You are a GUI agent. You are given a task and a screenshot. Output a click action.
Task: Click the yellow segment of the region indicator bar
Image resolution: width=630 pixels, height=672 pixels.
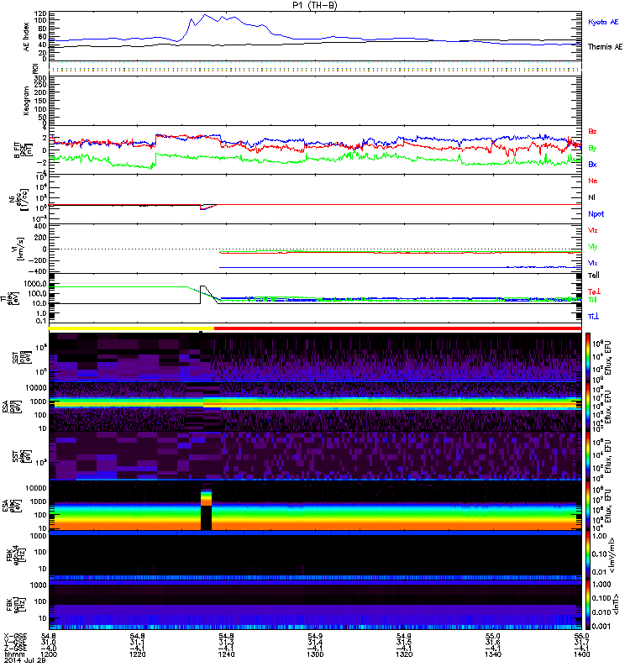pos(131,328)
